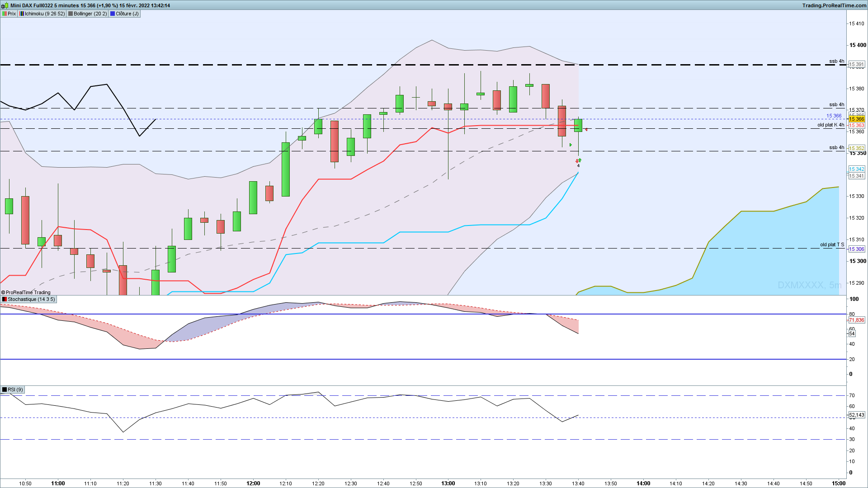Select the current price tag 15 366
Image resolution: width=868 pixels, height=488 pixels.
[857, 119]
